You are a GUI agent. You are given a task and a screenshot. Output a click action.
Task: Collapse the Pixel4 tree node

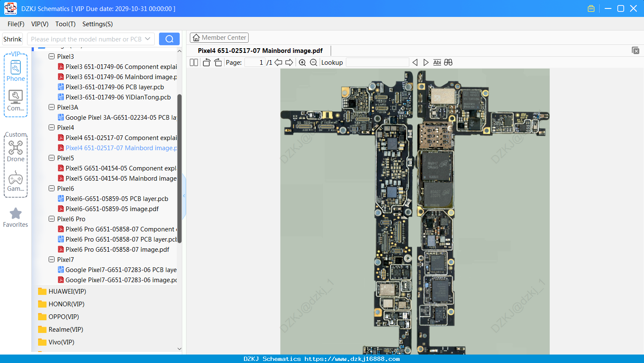[x=52, y=127]
